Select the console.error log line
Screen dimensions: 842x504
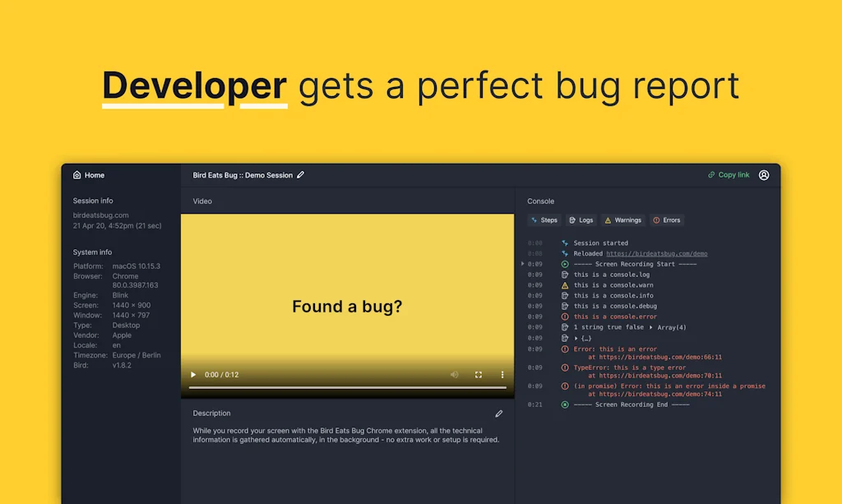(x=615, y=317)
